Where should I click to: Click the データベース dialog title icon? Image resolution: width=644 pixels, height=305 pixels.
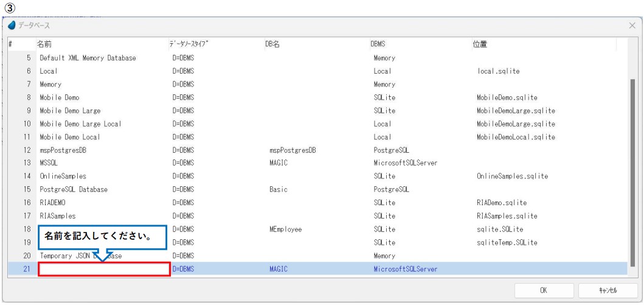12,26
